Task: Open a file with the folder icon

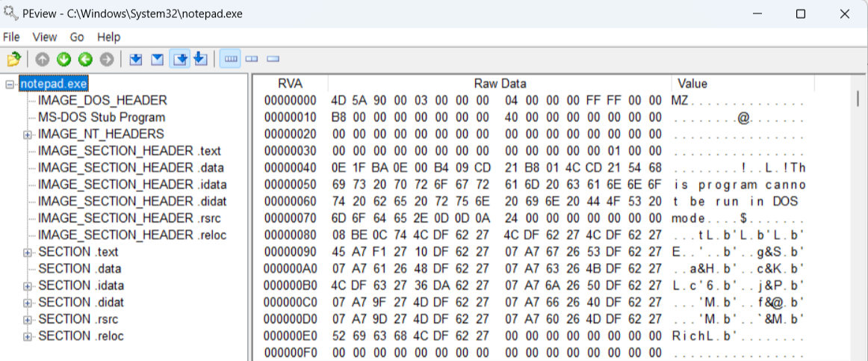Action: point(14,59)
